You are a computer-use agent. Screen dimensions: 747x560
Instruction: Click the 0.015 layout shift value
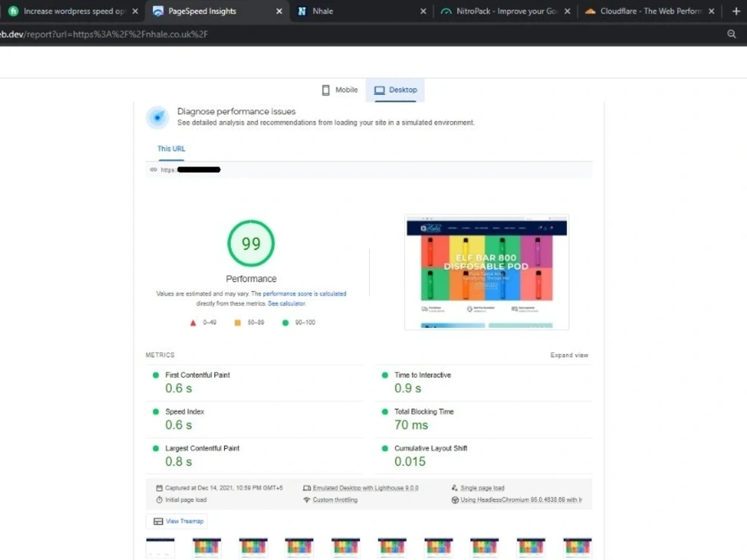tap(409, 461)
